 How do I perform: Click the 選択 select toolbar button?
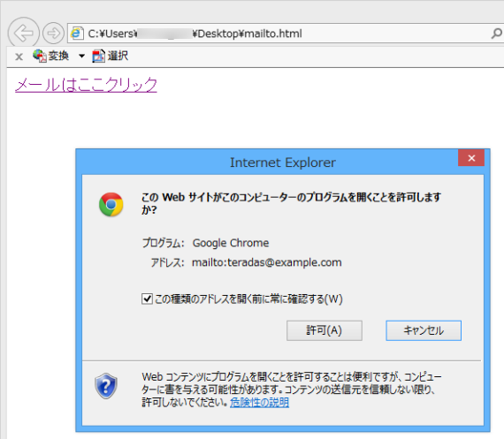111,56
